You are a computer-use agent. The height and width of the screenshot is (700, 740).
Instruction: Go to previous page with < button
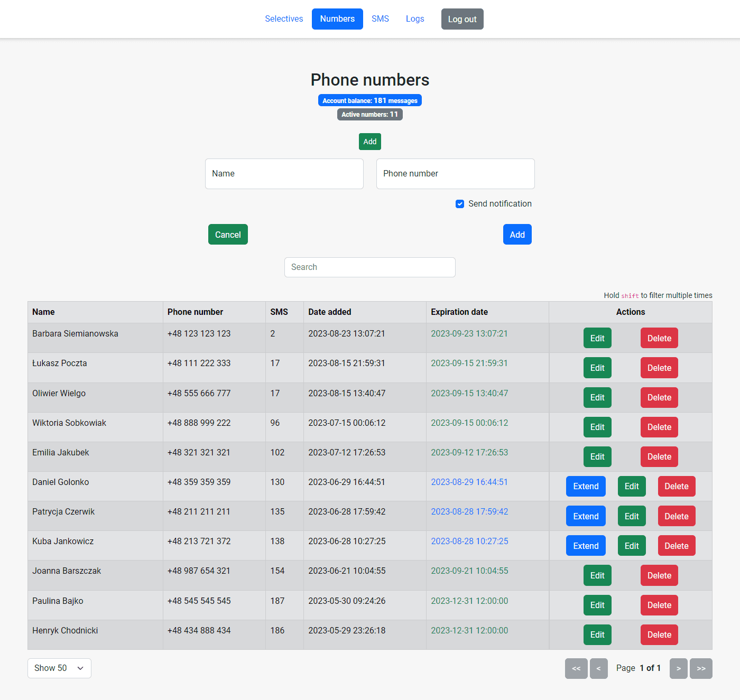point(598,668)
